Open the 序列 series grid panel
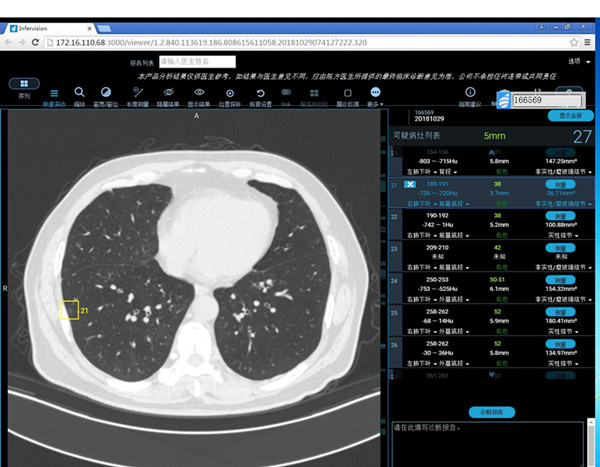 24,86
